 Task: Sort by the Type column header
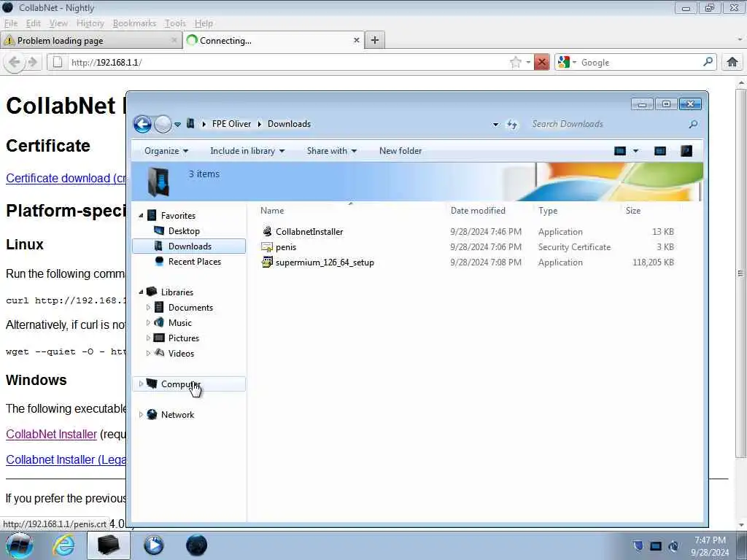pyautogui.click(x=548, y=211)
